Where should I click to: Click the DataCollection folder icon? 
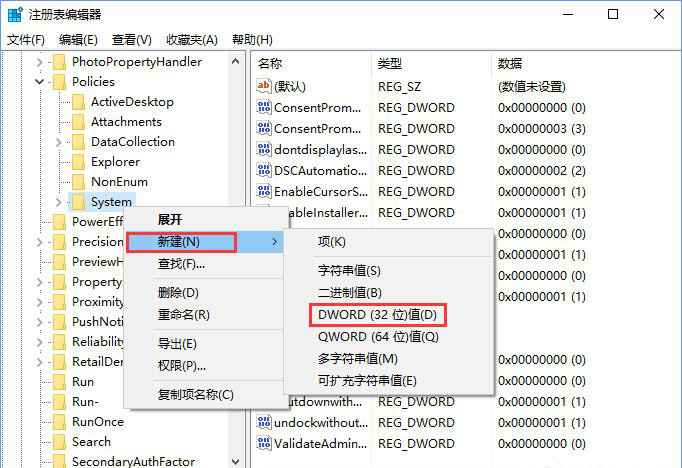78,142
